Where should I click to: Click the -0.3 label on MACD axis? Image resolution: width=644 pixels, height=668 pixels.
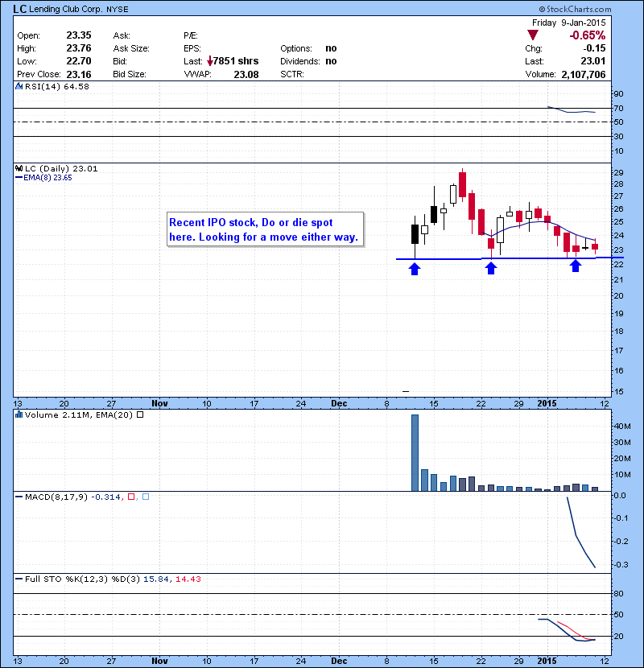620,564
